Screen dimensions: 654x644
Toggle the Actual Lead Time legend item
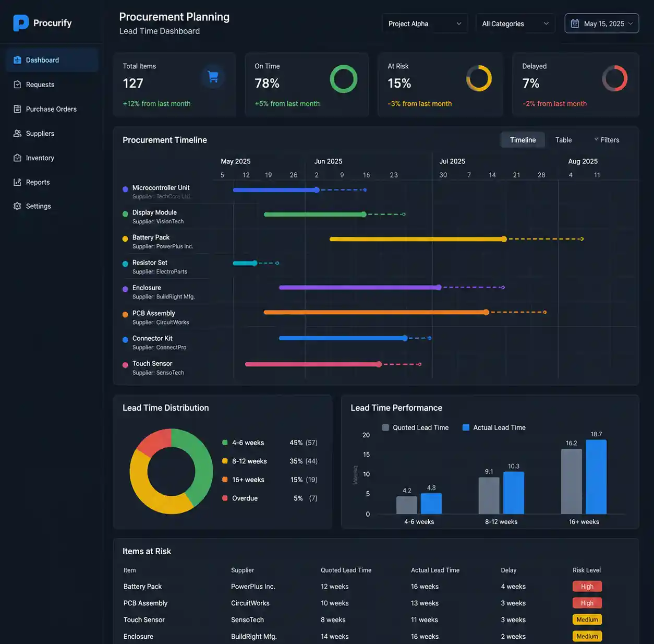pyautogui.click(x=494, y=427)
